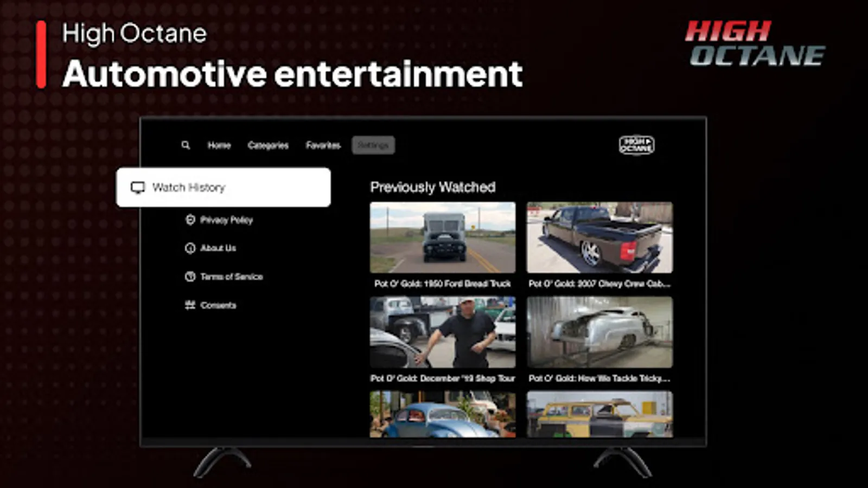
Task: Open the Privacy Policy entry
Action: coord(219,220)
